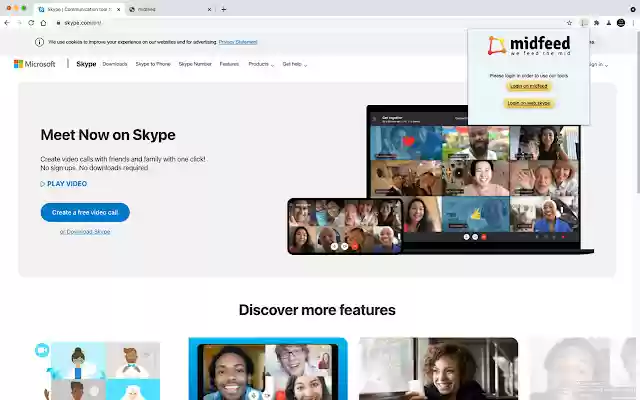Screen dimensions: 640x400
Task: Go to the Skype Number page
Action: (x=195, y=64)
